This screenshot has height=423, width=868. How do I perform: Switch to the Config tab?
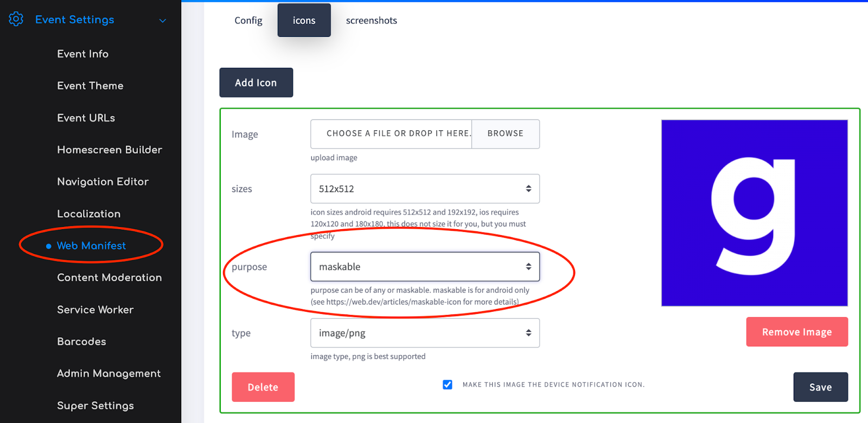(248, 20)
